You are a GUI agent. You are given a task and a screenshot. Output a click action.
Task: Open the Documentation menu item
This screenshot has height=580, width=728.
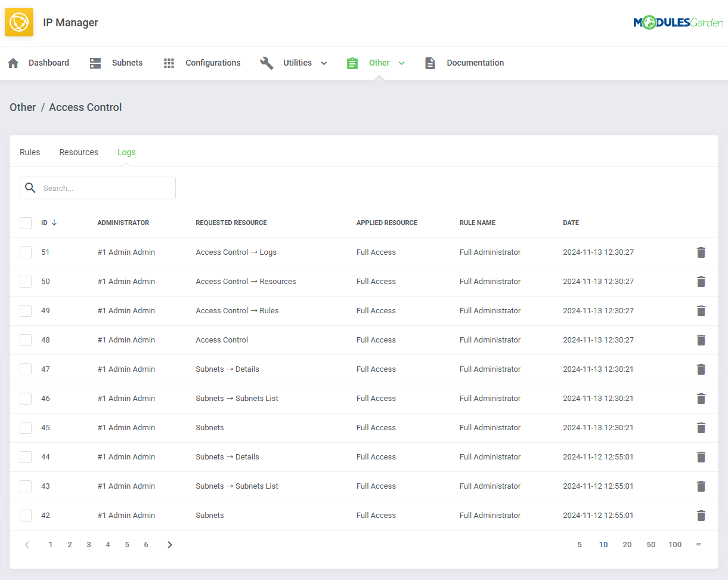[475, 63]
